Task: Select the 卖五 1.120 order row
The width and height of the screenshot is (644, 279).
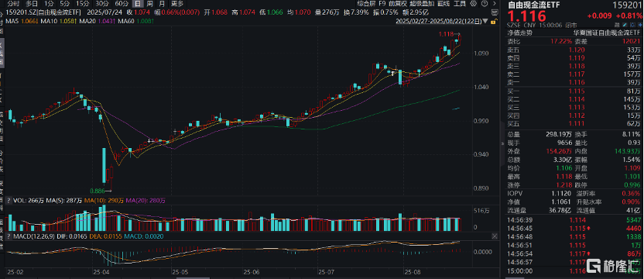Action: coord(574,50)
